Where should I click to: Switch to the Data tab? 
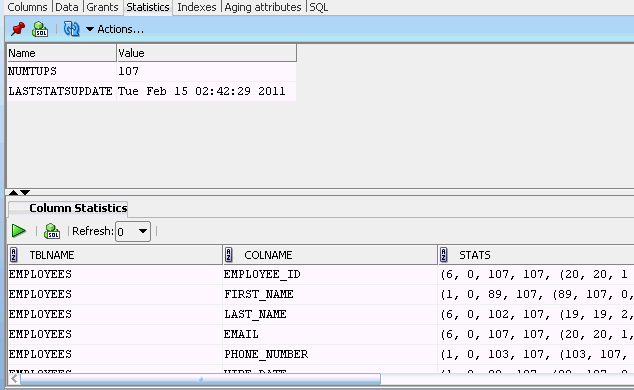click(67, 7)
